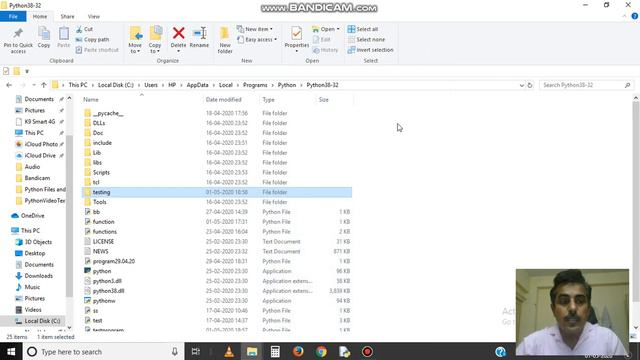Expand the Delete button dropdown arrow
The height and width of the screenshot is (360, 640).
178,51
